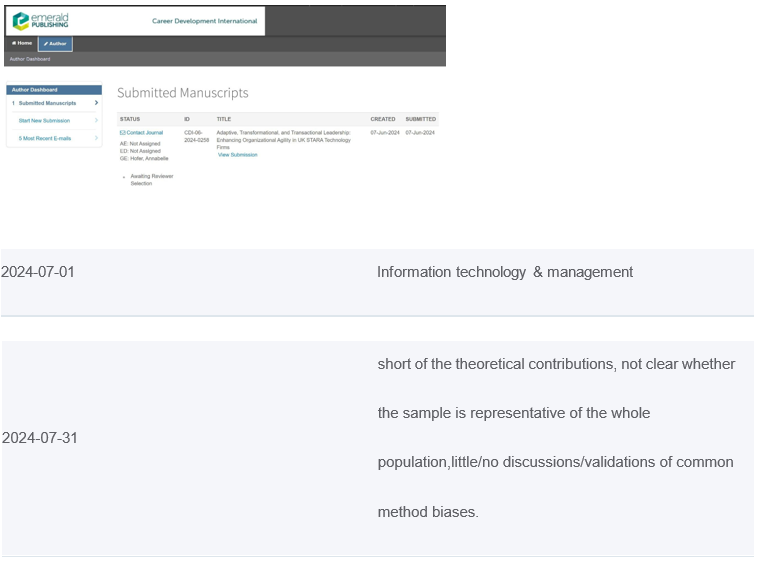The image size is (760, 563).
Task: Expand Submitted Manuscripts chevron arrow
Action: (96, 103)
